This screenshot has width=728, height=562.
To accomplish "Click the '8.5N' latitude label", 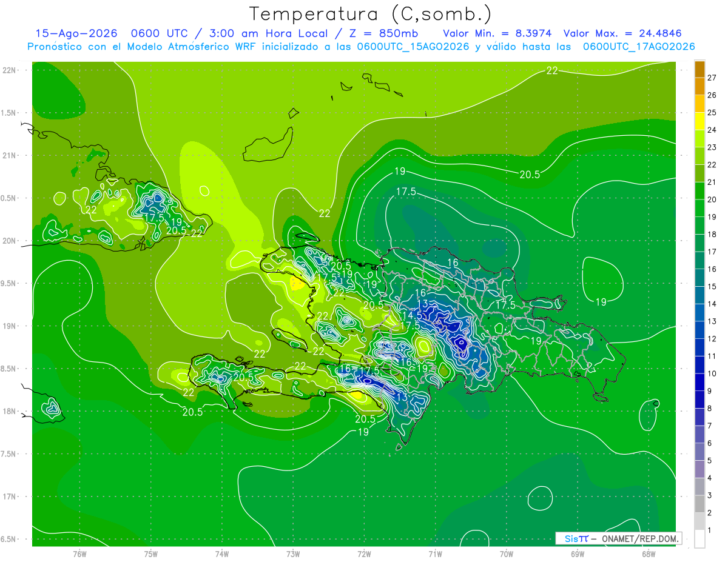I will pos(9,369).
